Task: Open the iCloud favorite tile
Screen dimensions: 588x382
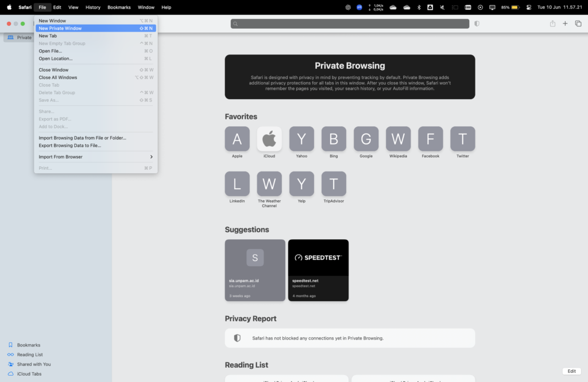Action: (269, 139)
